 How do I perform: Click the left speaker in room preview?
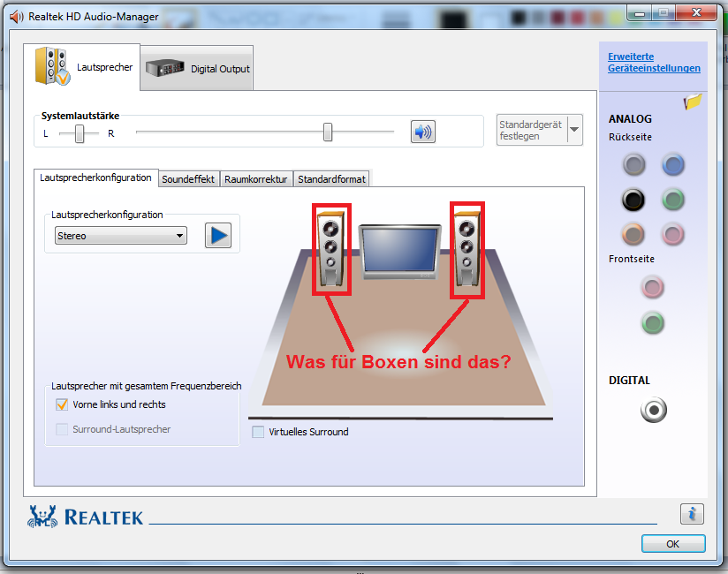pyautogui.click(x=331, y=248)
